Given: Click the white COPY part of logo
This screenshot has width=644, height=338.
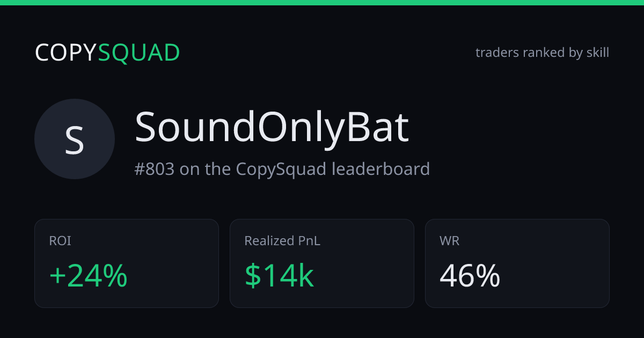Looking at the screenshot, I should (67, 53).
